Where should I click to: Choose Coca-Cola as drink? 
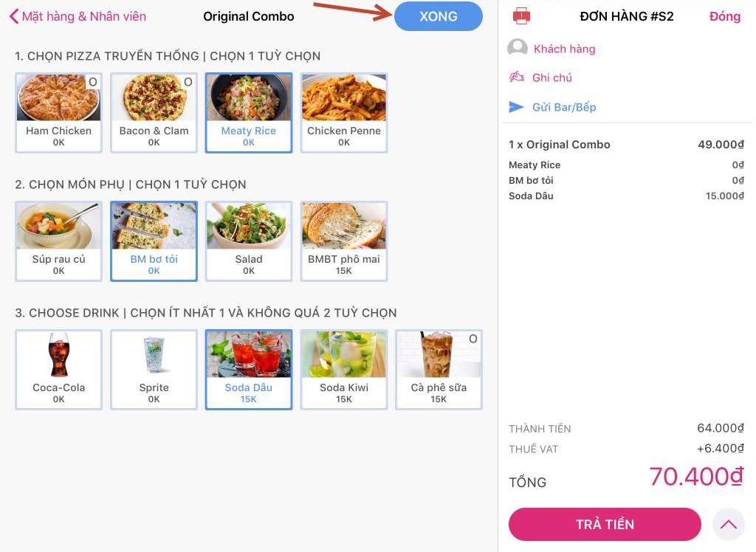click(58, 369)
